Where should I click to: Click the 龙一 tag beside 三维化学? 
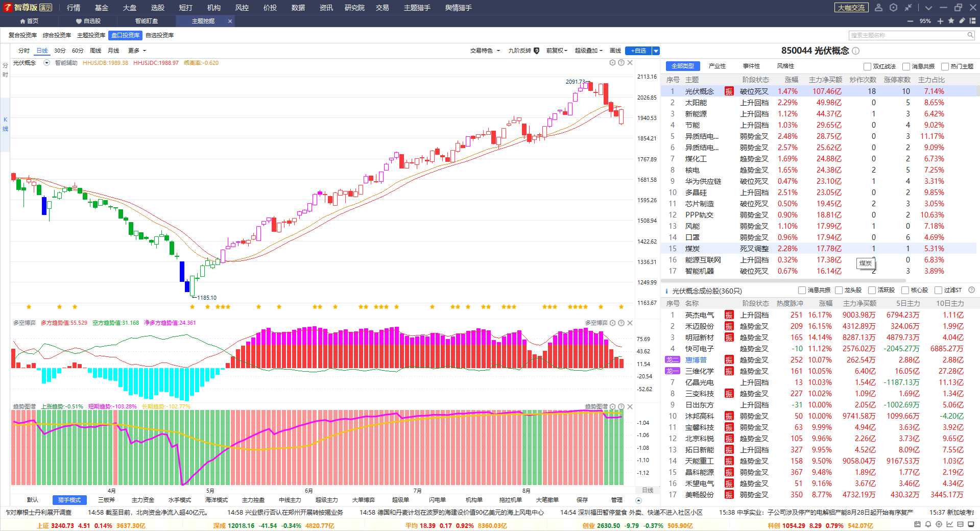(672, 371)
